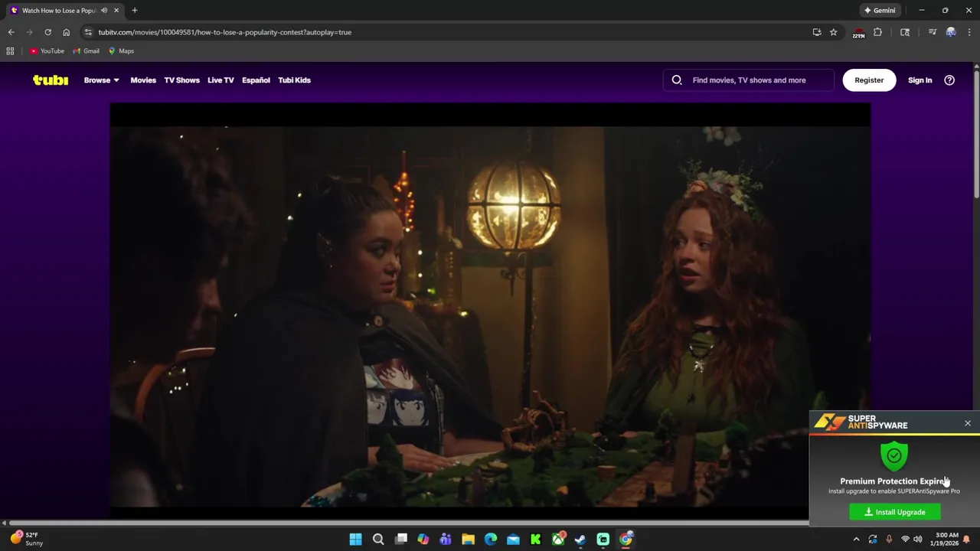The image size is (980, 551).
Task: Open the Xbox app in taskbar
Action: click(x=558, y=540)
